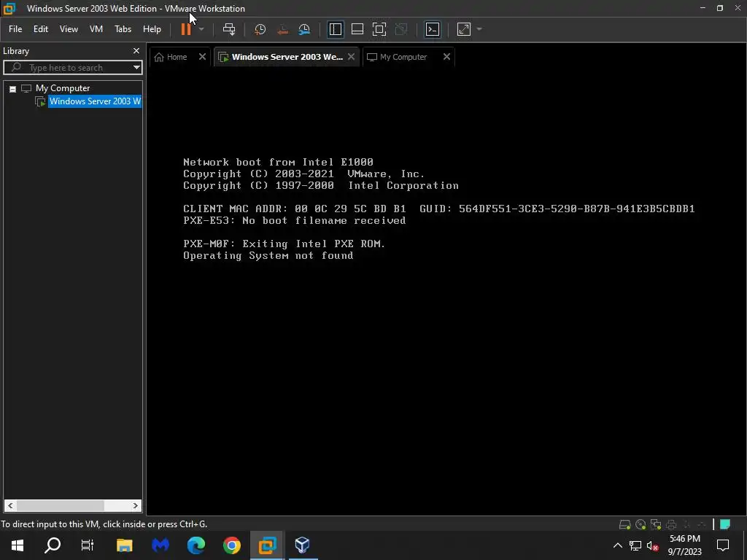Pause the running virtual machine
Viewport: 747px width, 560px height.
point(186,29)
